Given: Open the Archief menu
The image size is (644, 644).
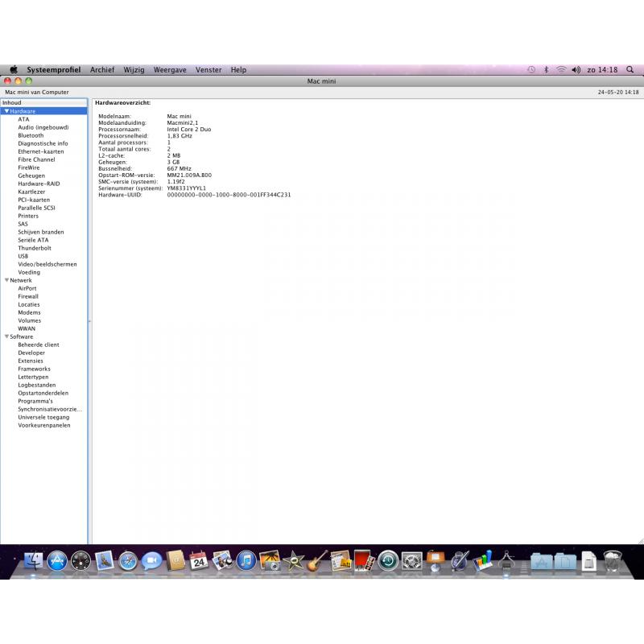Looking at the screenshot, I should point(102,70).
